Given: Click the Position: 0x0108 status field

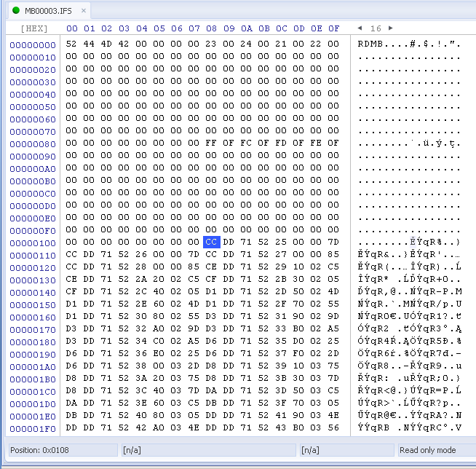Looking at the screenshot, I should click(x=63, y=450).
